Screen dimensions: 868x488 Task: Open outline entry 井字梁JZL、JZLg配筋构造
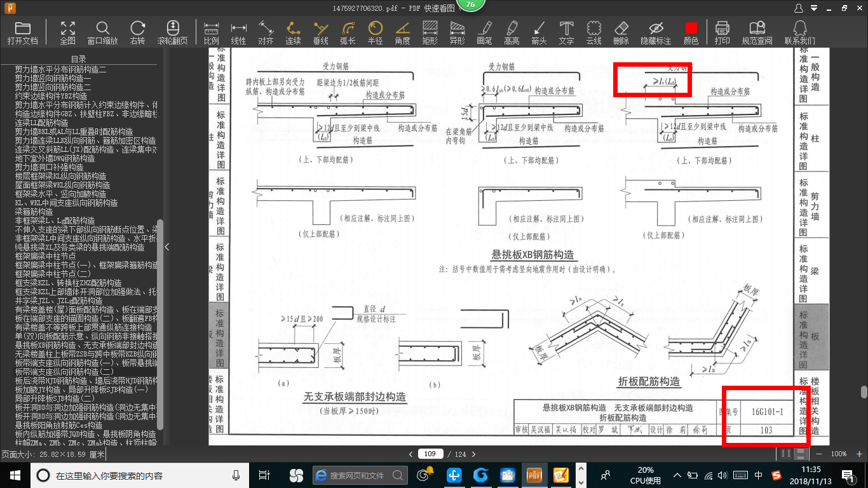(x=58, y=301)
